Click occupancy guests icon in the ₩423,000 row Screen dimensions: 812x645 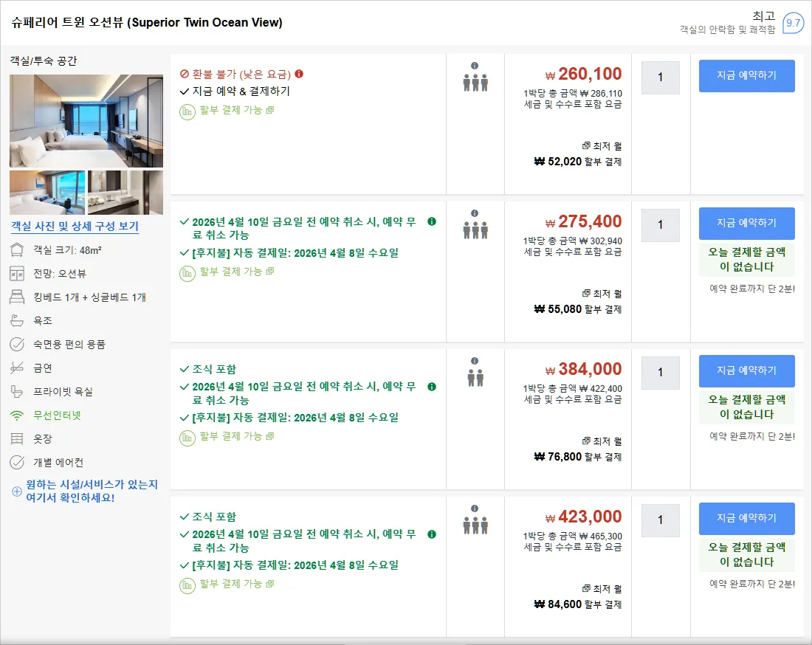pos(475,525)
